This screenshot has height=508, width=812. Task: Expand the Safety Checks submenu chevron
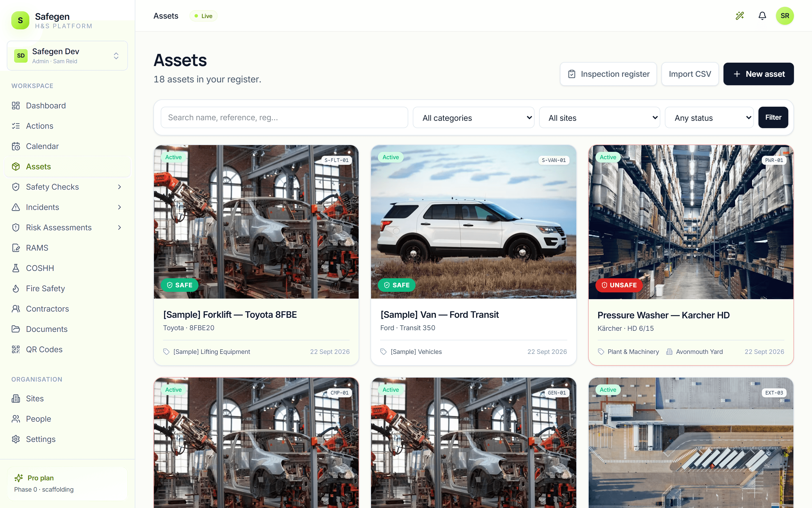[120, 187]
